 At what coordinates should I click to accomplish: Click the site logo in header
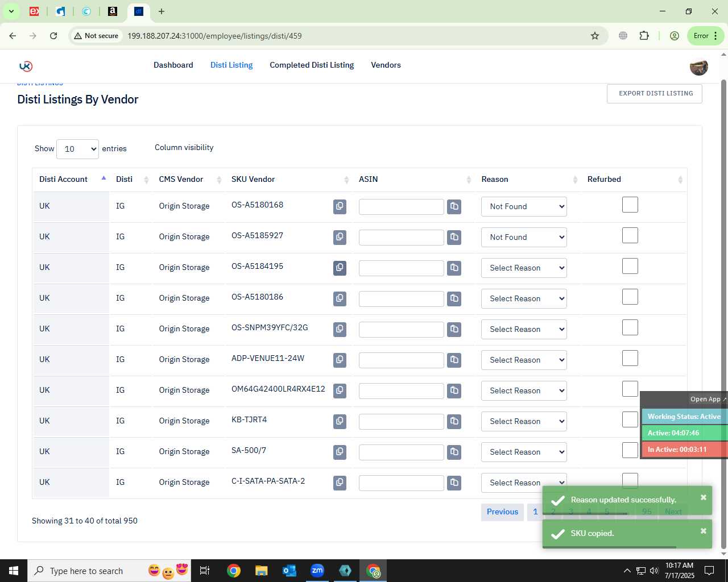click(x=26, y=66)
